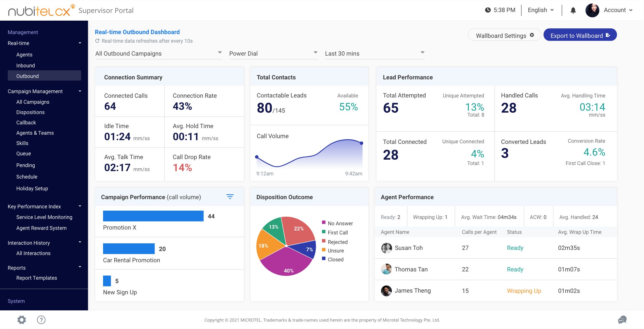Click the help question mark icon
The width and height of the screenshot is (644, 329).
41,319
